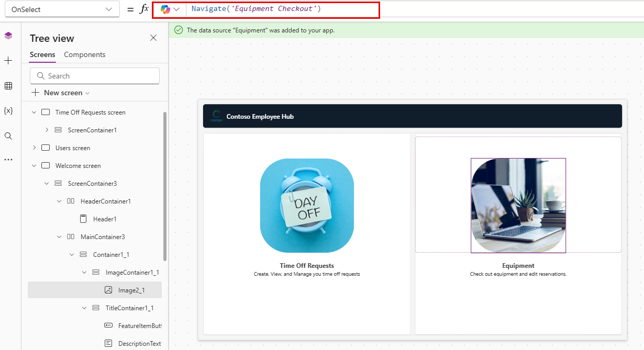Viewport: 644px width, 350px height.
Task: Click the button icon beside FeatureItemButton
Action: [108, 326]
